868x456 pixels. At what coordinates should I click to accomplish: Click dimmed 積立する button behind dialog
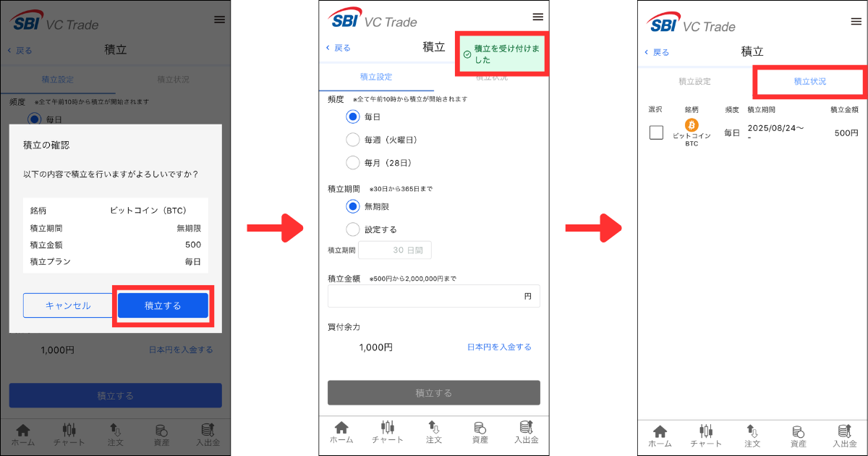(x=116, y=396)
